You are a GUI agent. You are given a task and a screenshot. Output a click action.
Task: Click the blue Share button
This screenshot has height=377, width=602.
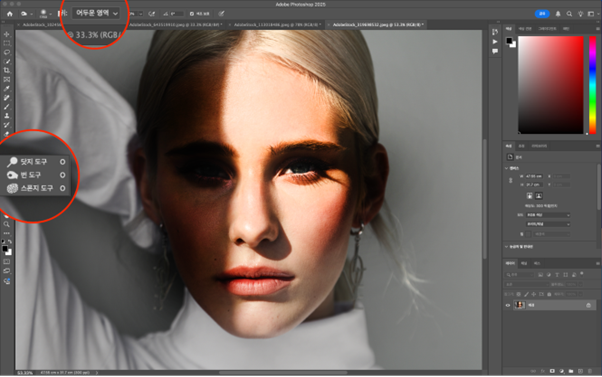pyautogui.click(x=542, y=14)
